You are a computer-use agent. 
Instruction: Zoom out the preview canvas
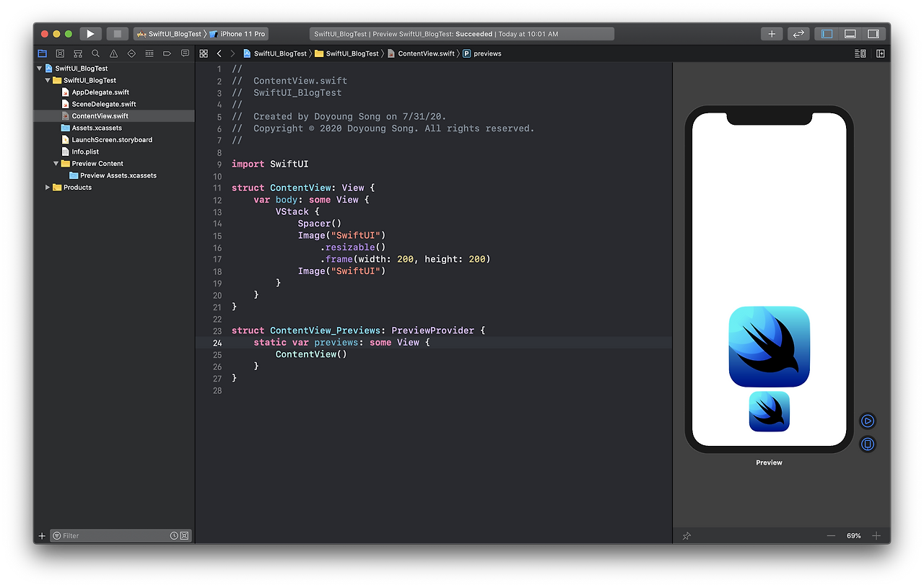tap(831, 536)
